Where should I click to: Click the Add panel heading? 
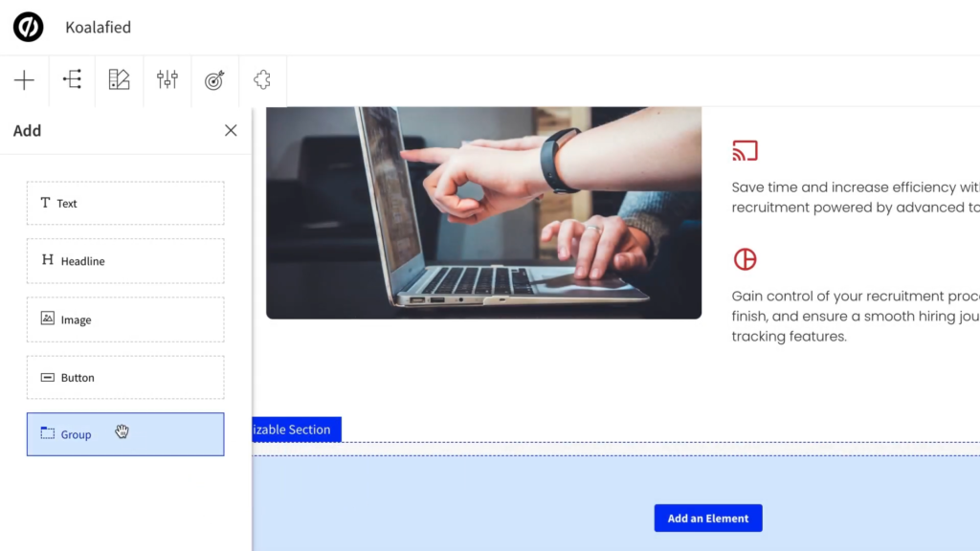tap(28, 130)
